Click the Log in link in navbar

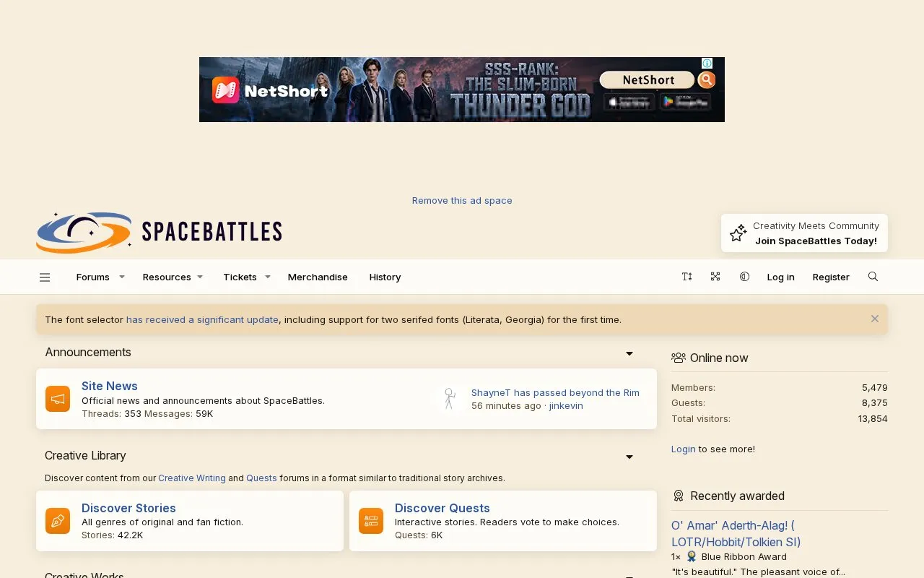click(x=780, y=277)
